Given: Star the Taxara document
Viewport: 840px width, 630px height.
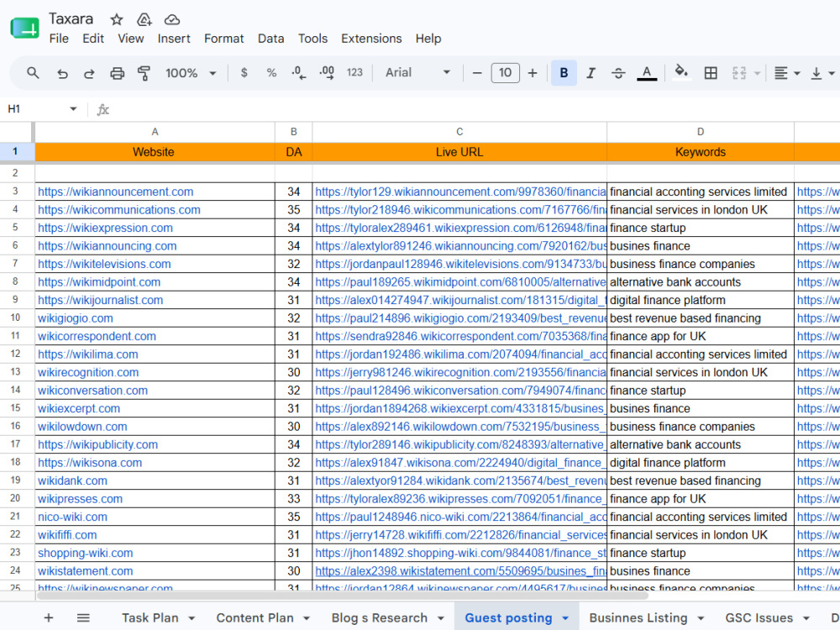Looking at the screenshot, I should point(116,20).
